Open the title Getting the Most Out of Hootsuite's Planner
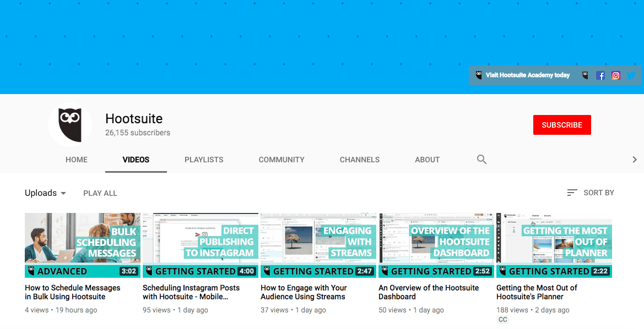This screenshot has height=329, width=644. coord(537,292)
